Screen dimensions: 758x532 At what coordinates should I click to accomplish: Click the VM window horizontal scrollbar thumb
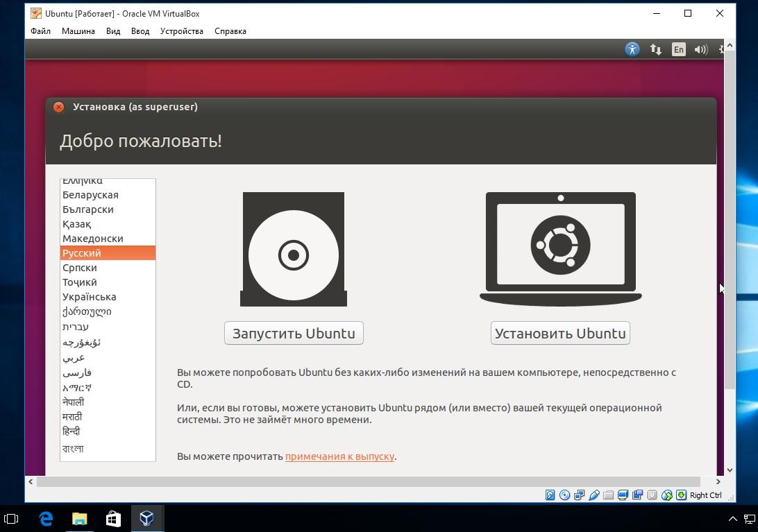click(x=369, y=482)
